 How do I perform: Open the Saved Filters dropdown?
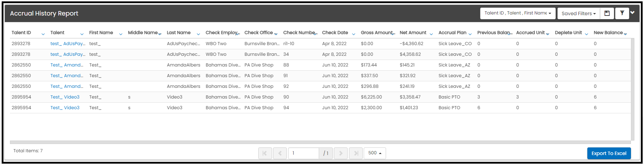[x=579, y=13]
